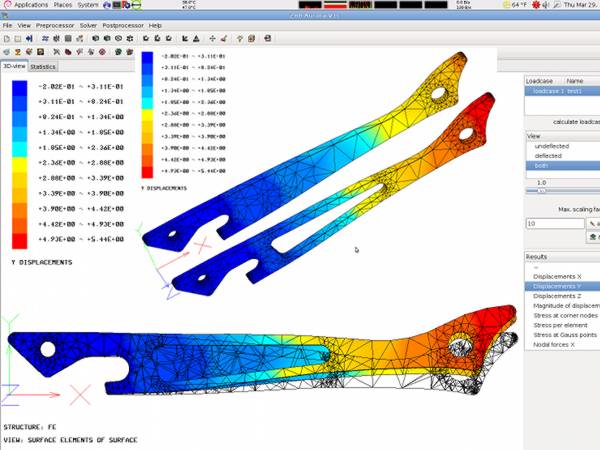Open the Places menu in top panel

pyautogui.click(x=63, y=5)
